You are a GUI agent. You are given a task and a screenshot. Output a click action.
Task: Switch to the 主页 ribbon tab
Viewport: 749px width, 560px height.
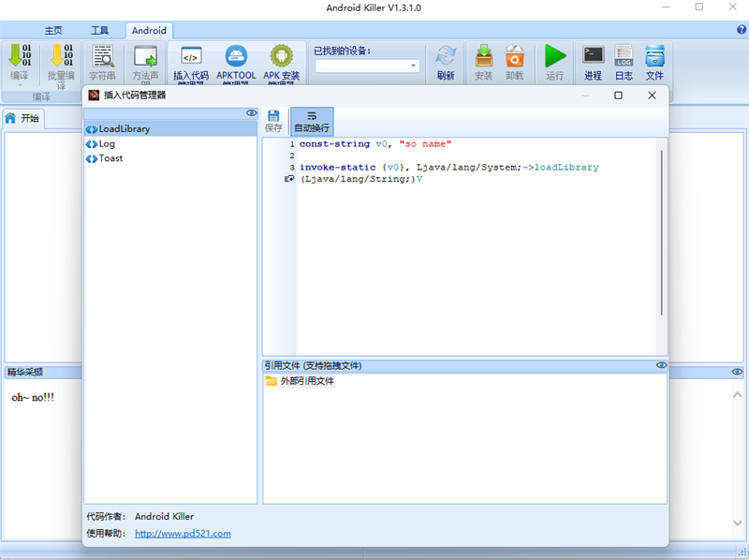(x=53, y=31)
